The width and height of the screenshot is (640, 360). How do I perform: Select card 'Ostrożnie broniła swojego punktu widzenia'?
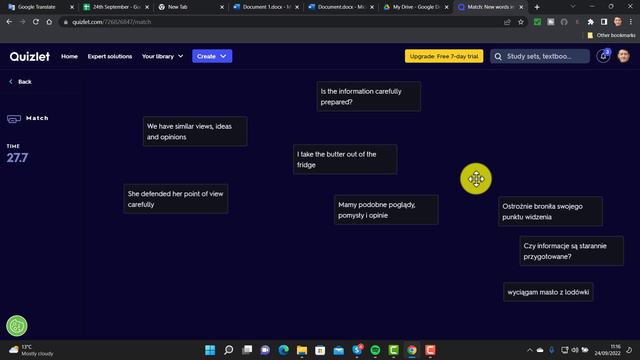550,211
